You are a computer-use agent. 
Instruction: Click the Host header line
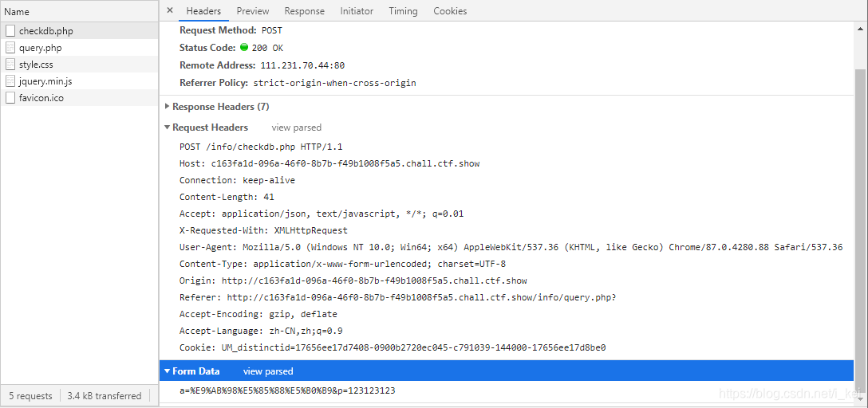pos(329,163)
